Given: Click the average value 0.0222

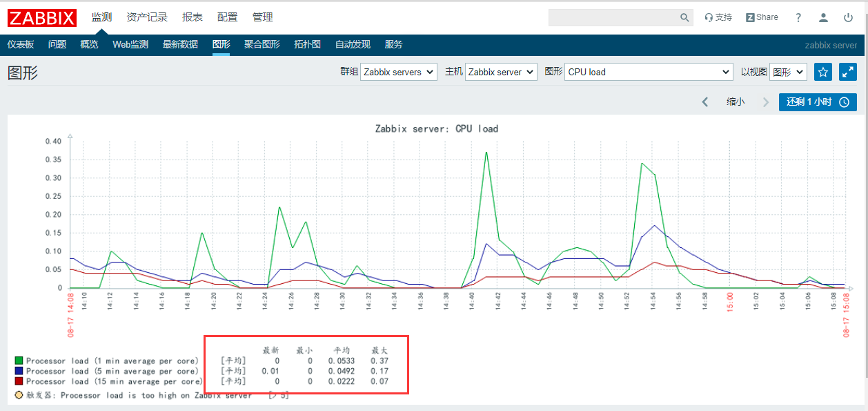Looking at the screenshot, I should (x=341, y=381).
